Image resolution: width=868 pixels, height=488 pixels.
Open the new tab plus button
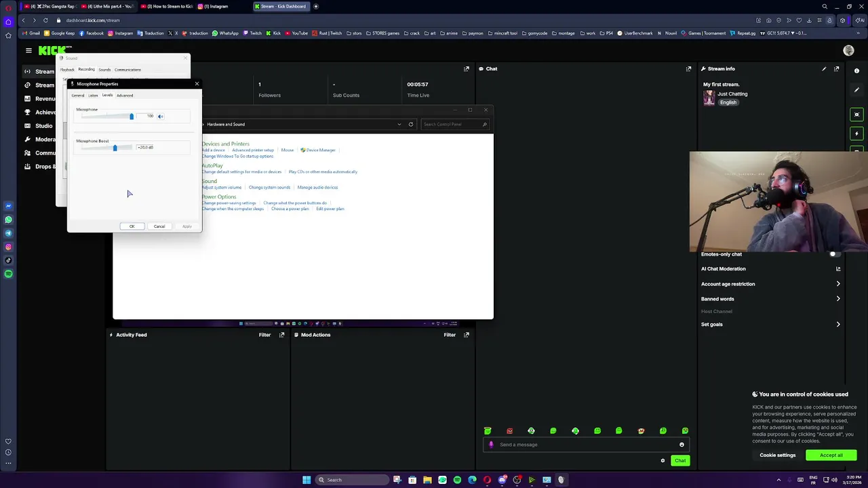(315, 6)
